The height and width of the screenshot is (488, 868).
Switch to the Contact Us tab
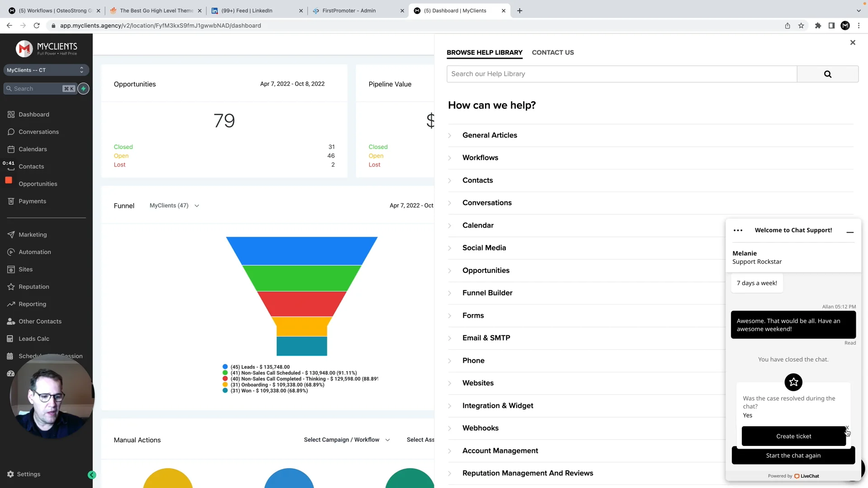tap(552, 52)
